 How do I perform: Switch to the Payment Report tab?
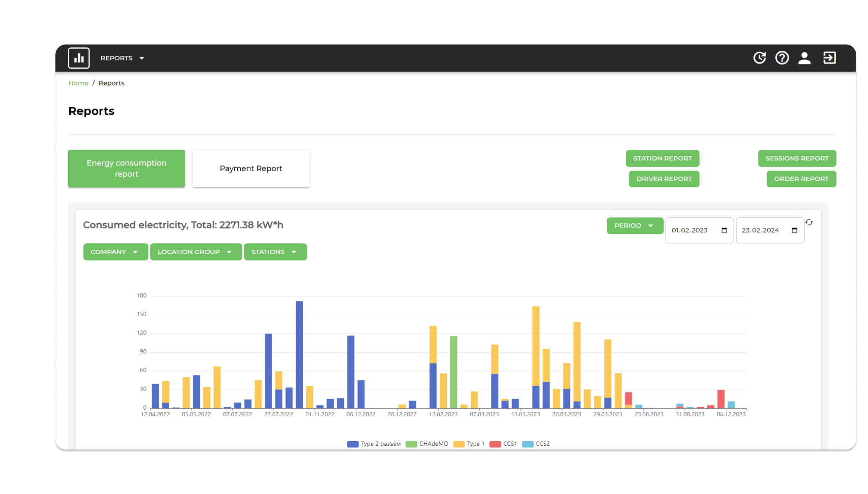tap(251, 168)
